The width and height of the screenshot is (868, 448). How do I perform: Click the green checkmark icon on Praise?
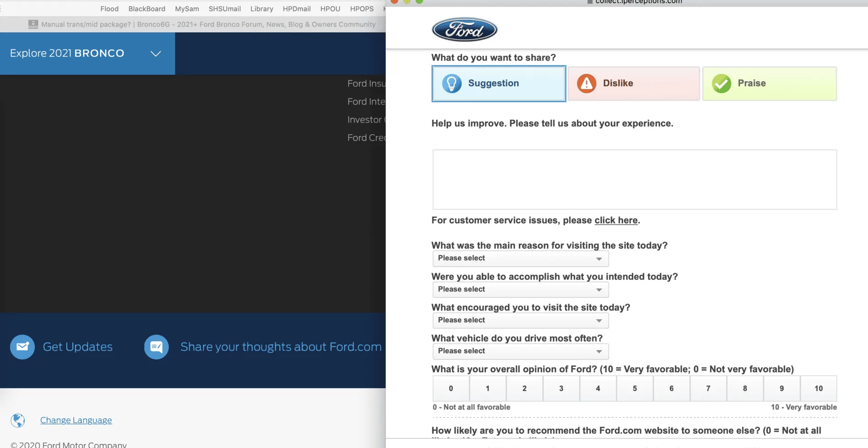click(x=721, y=84)
